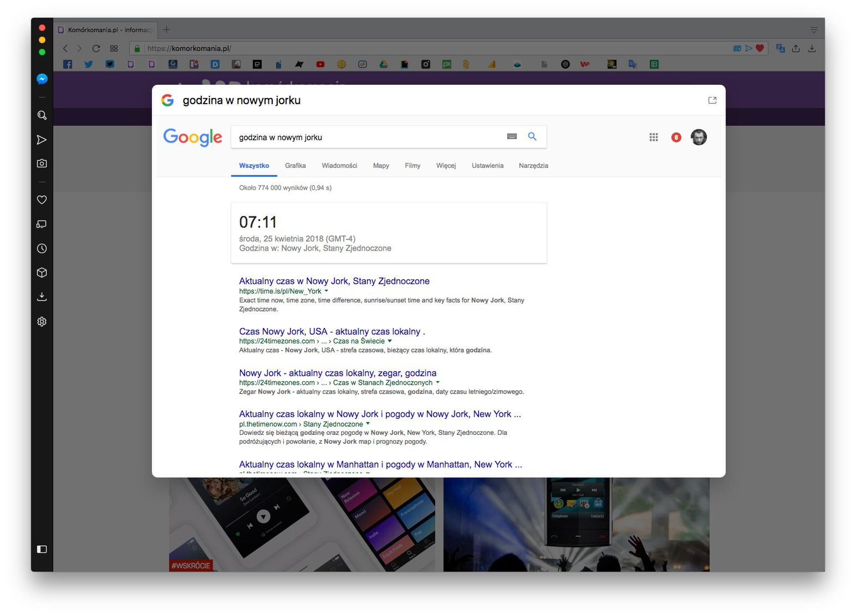Expand dropdown next to pl.thetimenow.com URL
Image resolution: width=856 pixels, height=616 pixels.
tap(368, 424)
